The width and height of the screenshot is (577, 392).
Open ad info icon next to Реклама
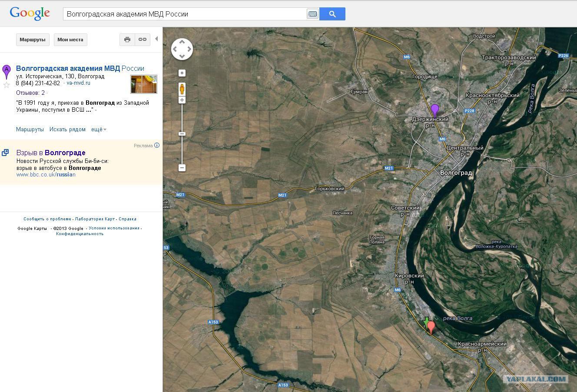tap(157, 146)
